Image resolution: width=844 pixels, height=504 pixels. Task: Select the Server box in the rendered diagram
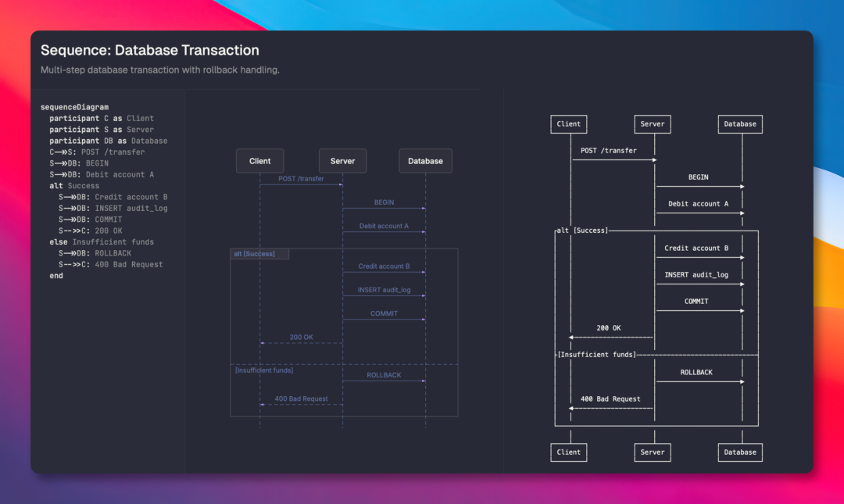pyautogui.click(x=342, y=161)
